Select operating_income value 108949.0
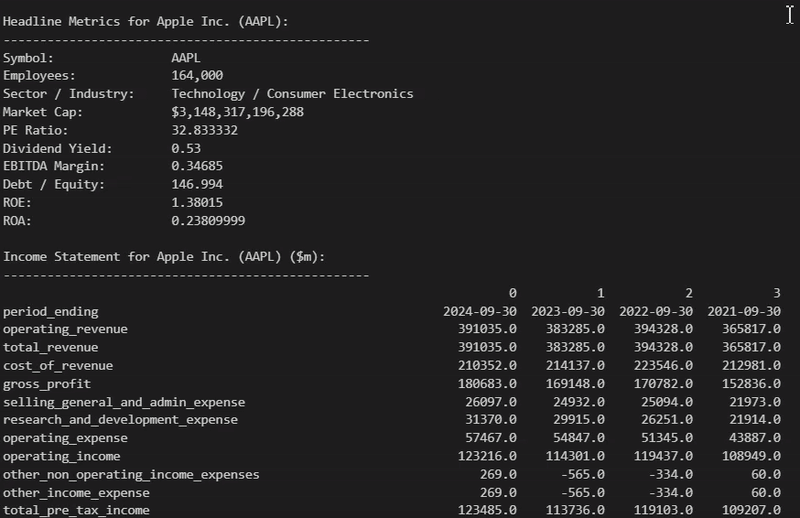 click(x=752, y=456)
